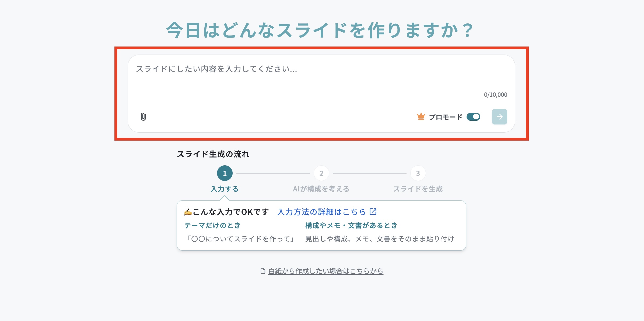Click the paperclip attachment icon

143,117
